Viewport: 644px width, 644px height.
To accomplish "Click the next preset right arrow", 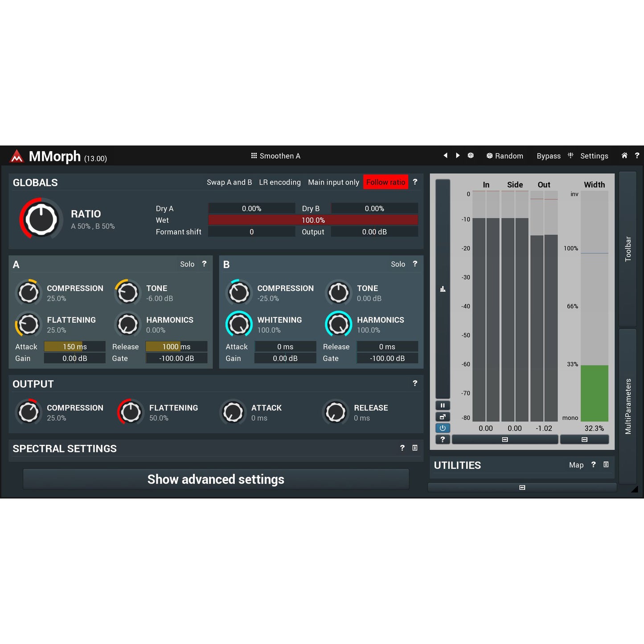I will (x=458, y=156).
